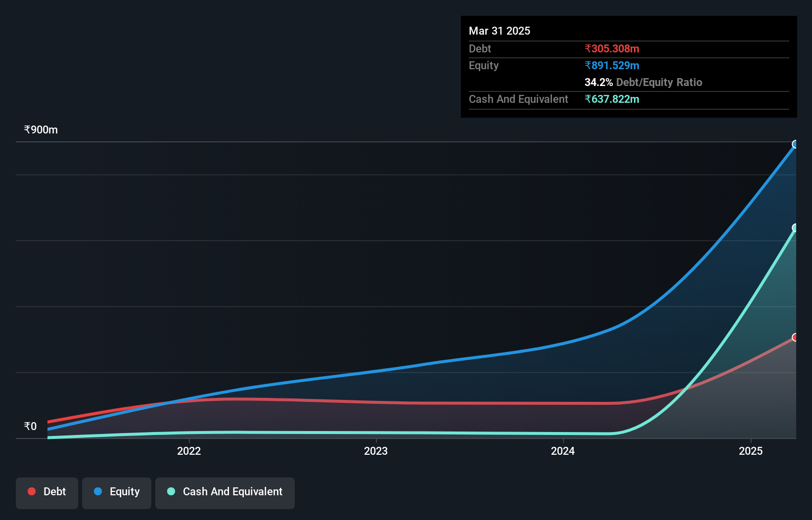Screen dimensions: 812x520
Task: Expand the Mar 31 2025 tooltip panel
Action: pyautogui.click(x=499, y=31)
